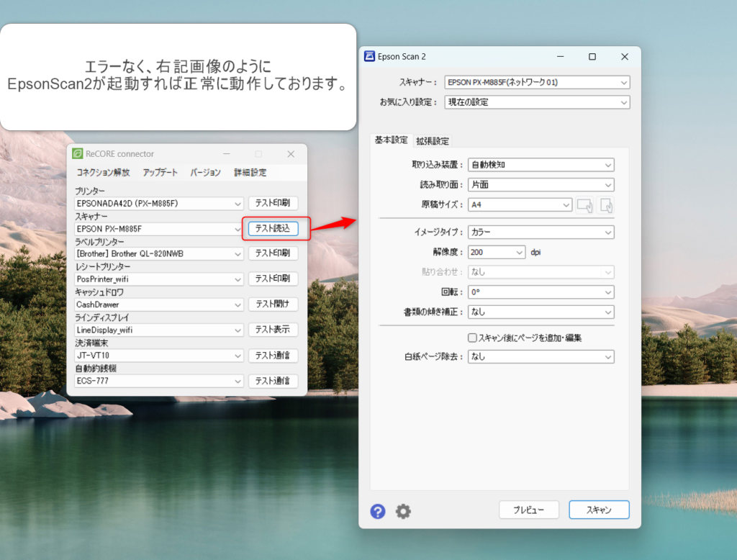Click the テスト表示 line display button
The image size is (737, 560).
273,330
